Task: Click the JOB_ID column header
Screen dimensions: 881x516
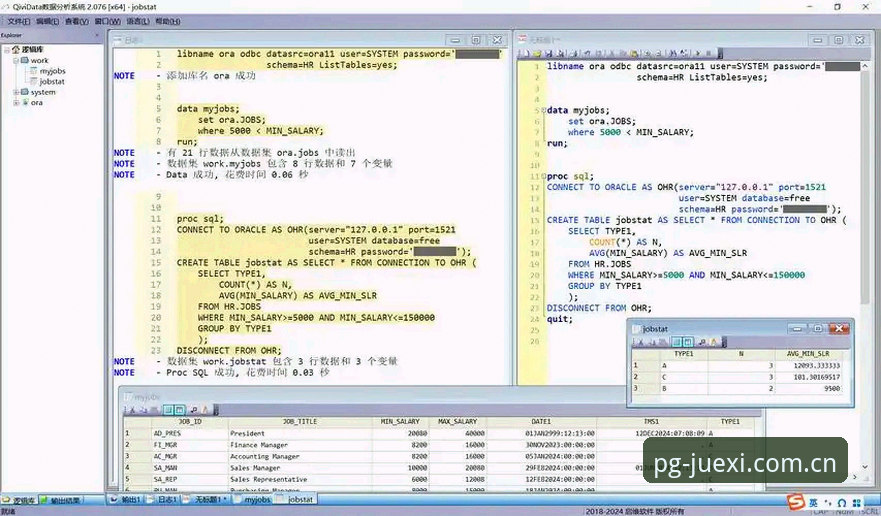Action: 189,422
